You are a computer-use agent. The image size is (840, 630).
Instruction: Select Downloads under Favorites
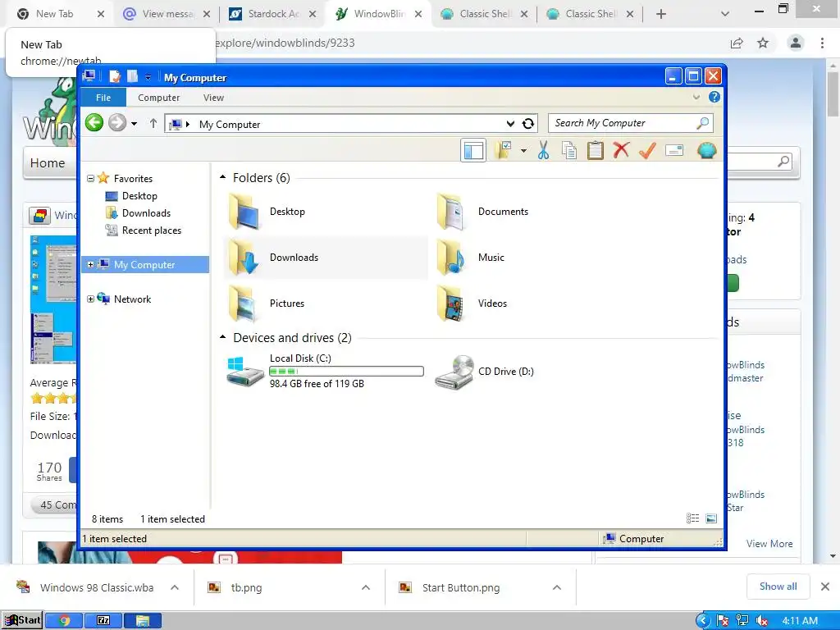146,213
